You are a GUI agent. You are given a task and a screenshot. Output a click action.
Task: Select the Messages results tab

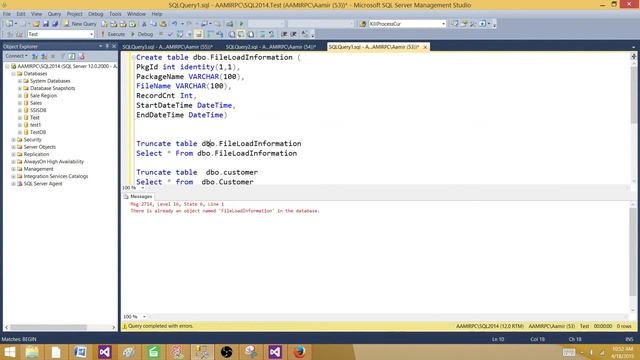pos(138,196)
